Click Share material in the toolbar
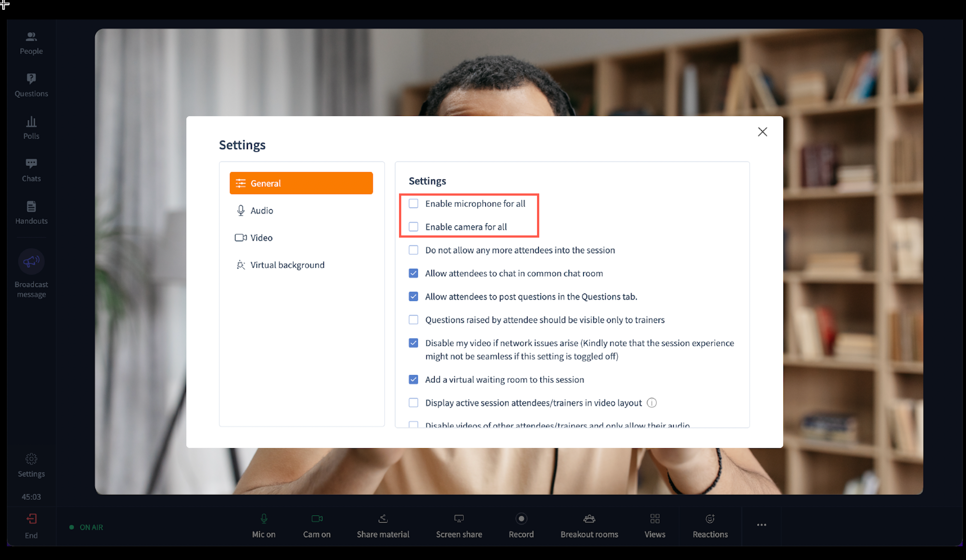This screenshot has width=966, height=560. pos(383,526)
